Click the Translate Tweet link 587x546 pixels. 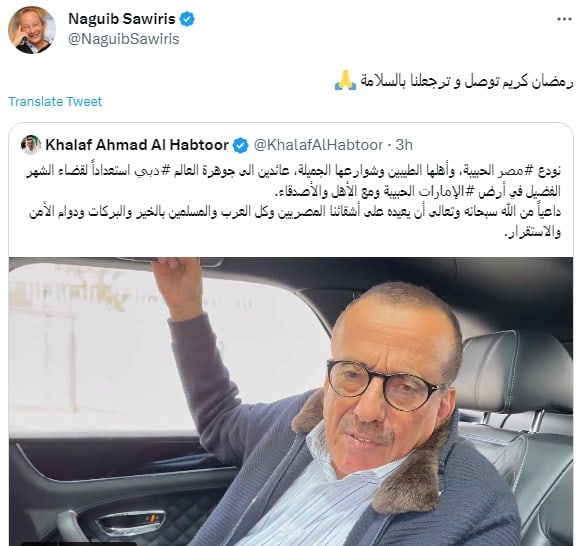click(x=55, y=101)
